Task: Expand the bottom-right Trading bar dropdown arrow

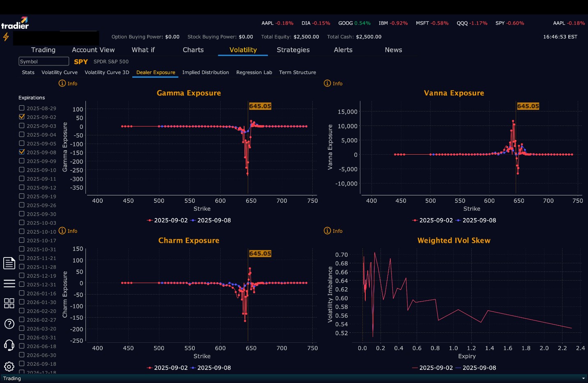Action: point(583,378)
